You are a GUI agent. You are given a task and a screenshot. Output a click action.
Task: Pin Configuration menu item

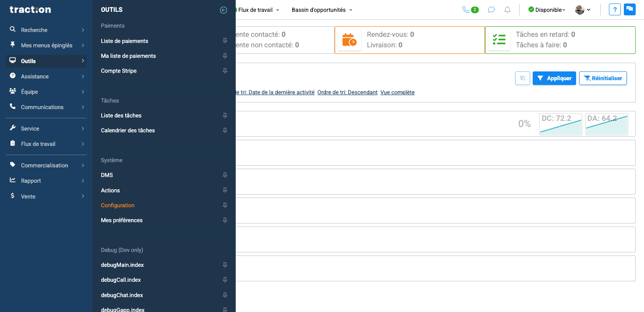[x=225, y=205]
